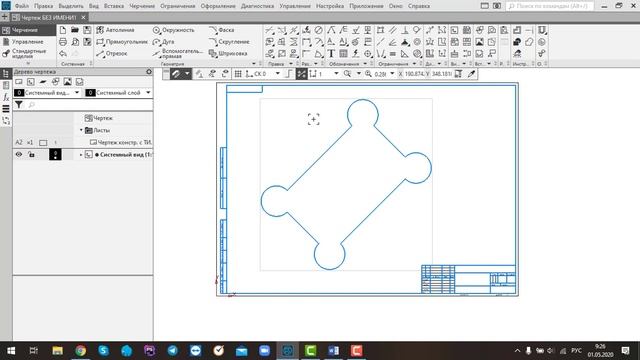Open Chrome from the taskbar
640x360 pixels.
pos(81,351)
